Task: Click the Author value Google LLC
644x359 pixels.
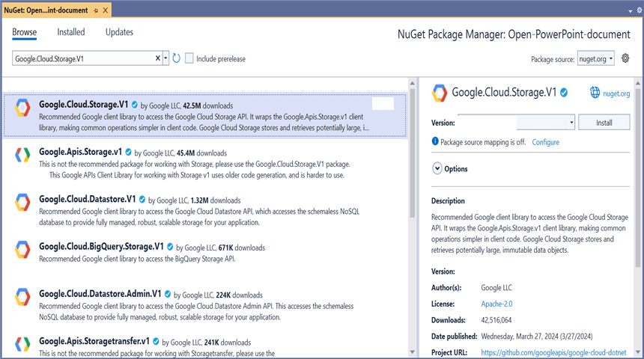Action: tap(496, 288)
